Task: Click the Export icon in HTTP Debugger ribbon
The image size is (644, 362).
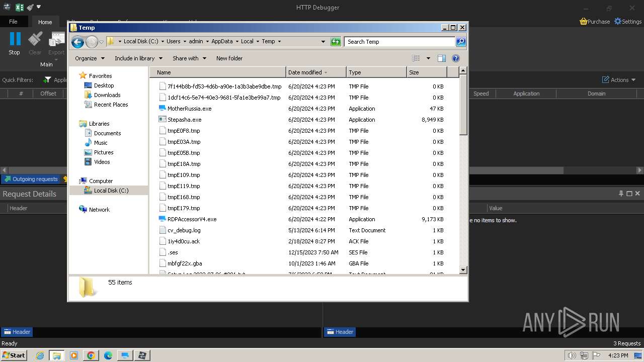Action: click(56, 39)
